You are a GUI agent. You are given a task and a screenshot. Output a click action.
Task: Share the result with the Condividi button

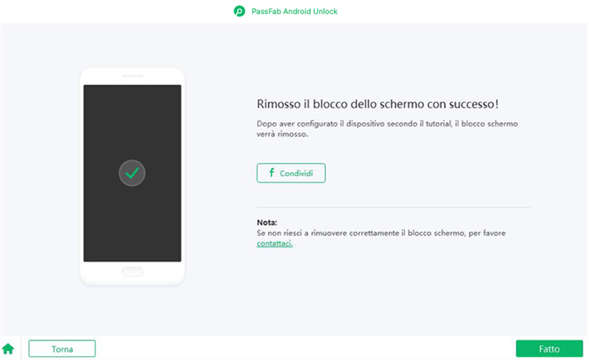[x=291, y=173]
